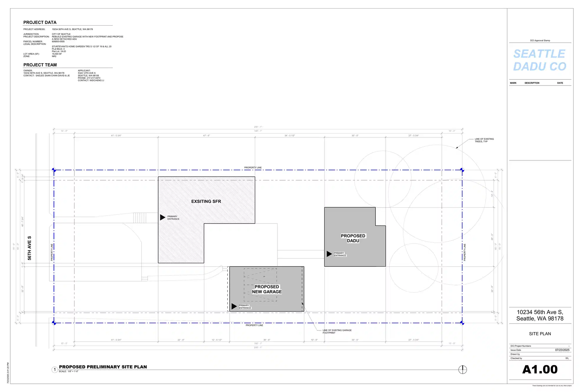
Task: Click the applicant PHONE: 217-417-0473 line
Action: pyautogui.click(x=89, y=78)
